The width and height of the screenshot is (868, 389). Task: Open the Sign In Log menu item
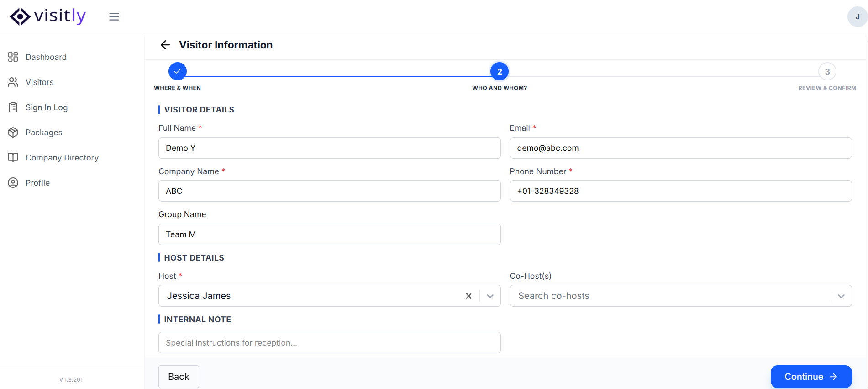click(47, 107)
